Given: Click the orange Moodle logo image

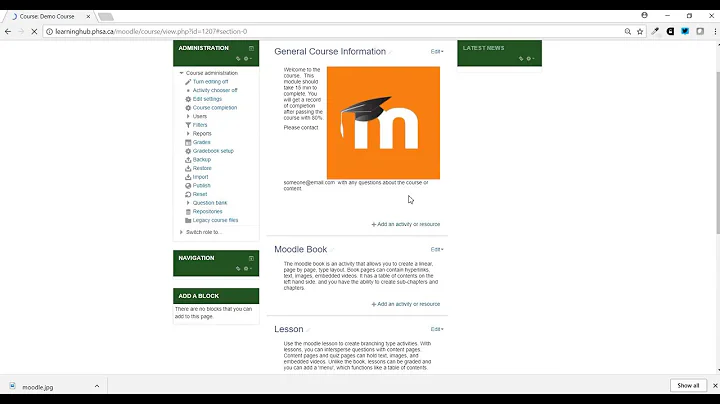Looking at the screenshot, I should tap(383, 123).
